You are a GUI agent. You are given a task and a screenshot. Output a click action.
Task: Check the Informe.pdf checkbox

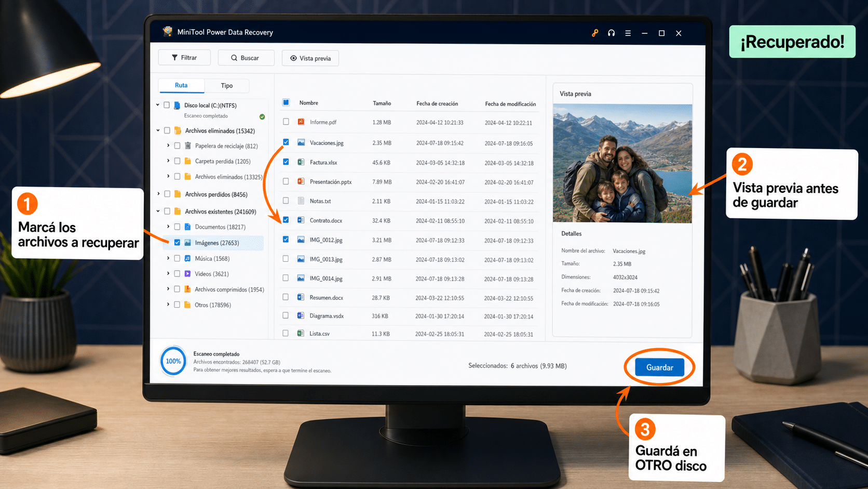(x=286, y=122)
